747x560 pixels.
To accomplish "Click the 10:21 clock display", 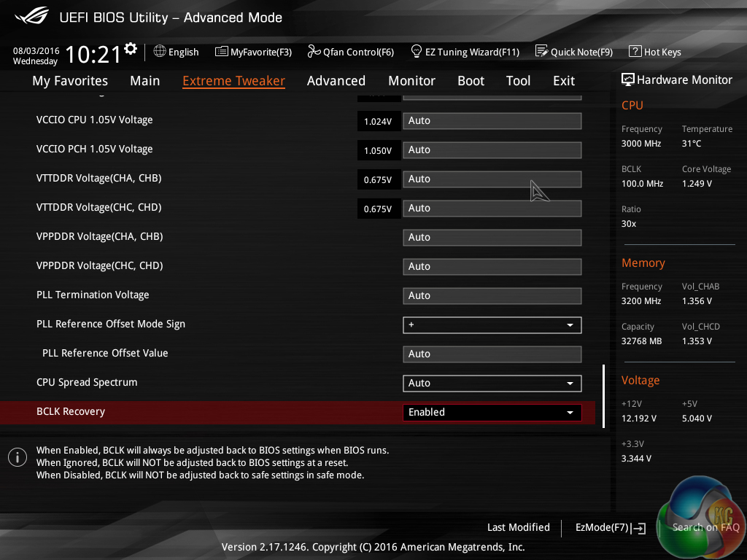I will (x=93, y=54).
